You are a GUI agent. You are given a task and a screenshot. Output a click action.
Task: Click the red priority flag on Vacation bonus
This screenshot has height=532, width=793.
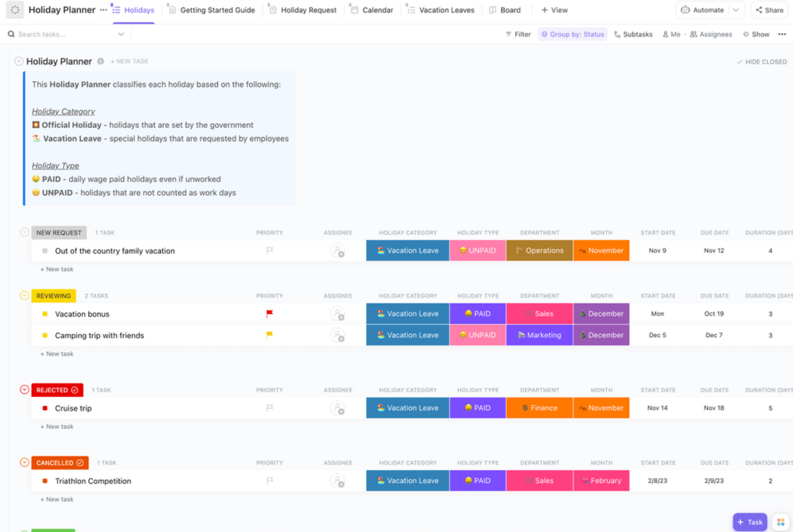point(269,313)
